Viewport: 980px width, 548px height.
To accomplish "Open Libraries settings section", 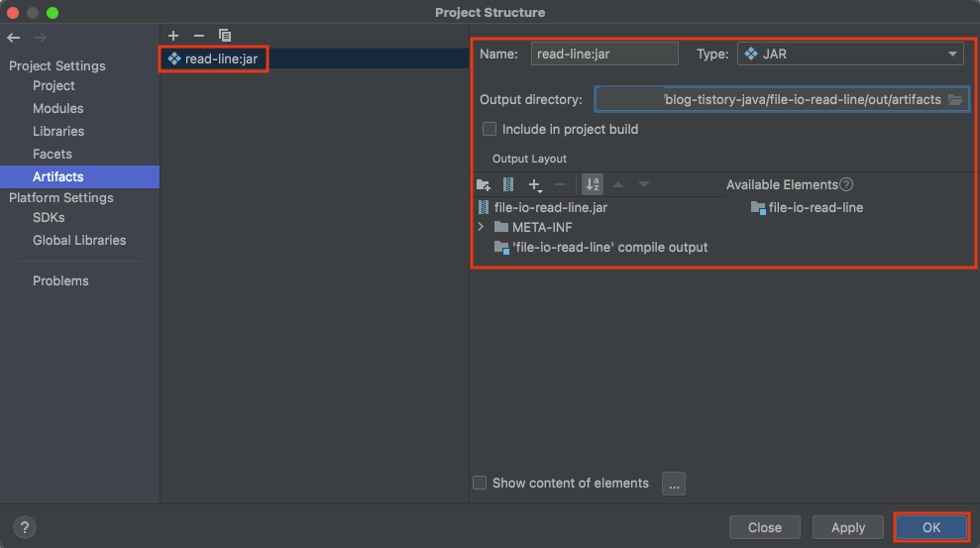I will tap(58, 131).
